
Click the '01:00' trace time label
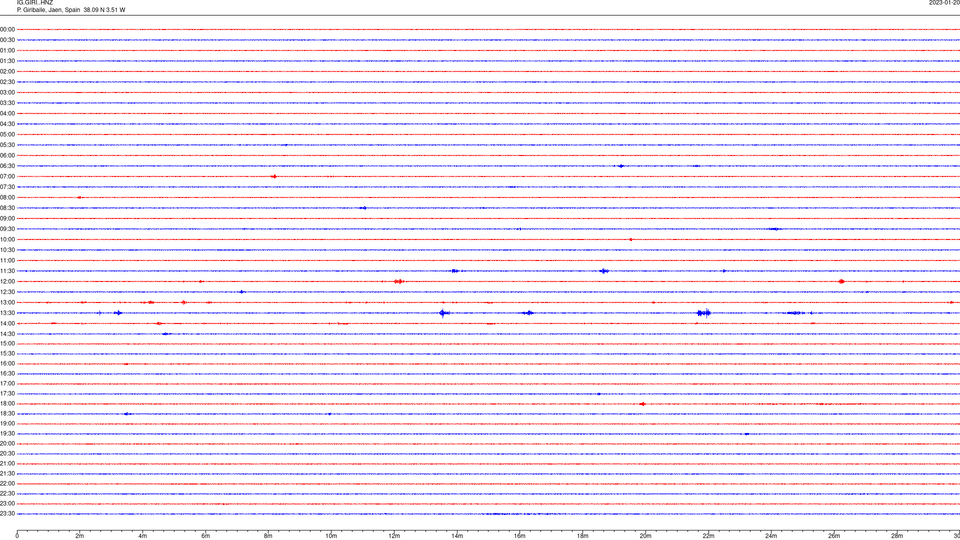tap(7, 51)
